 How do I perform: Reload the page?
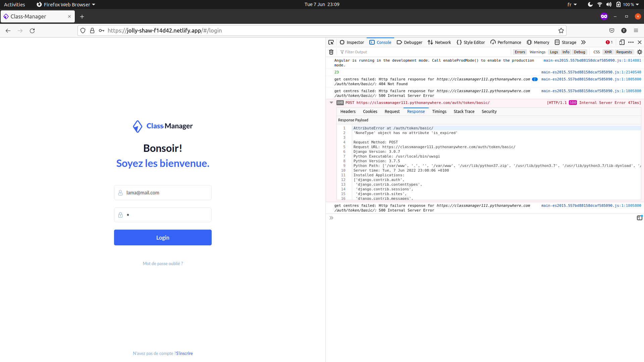pos(32,31)
